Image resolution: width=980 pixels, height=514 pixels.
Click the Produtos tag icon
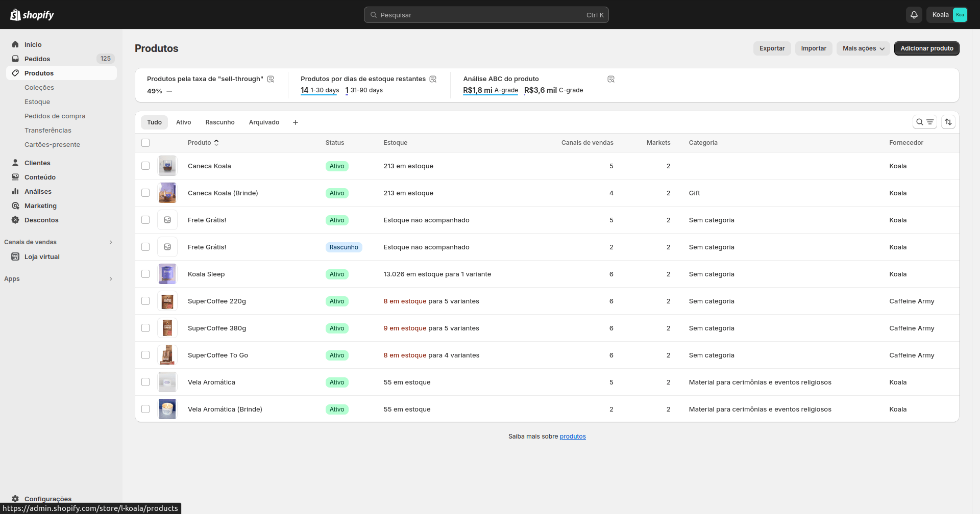coord(15,73)
